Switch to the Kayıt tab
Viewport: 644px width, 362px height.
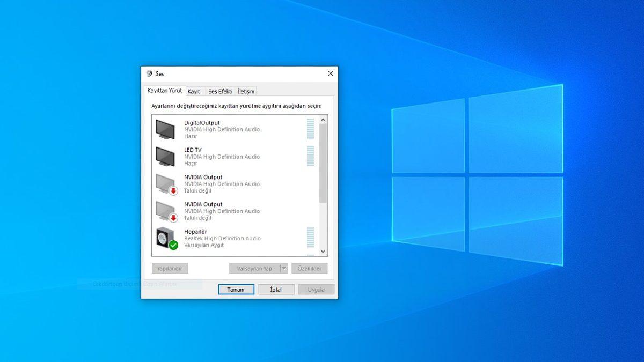pyautogui.click(x=194, y=91)
